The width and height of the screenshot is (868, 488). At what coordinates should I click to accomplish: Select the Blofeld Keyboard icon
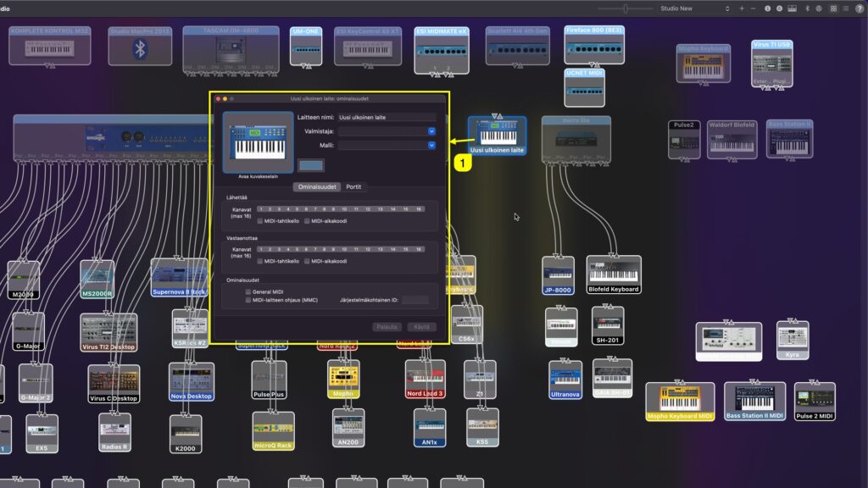coord(613,275)
